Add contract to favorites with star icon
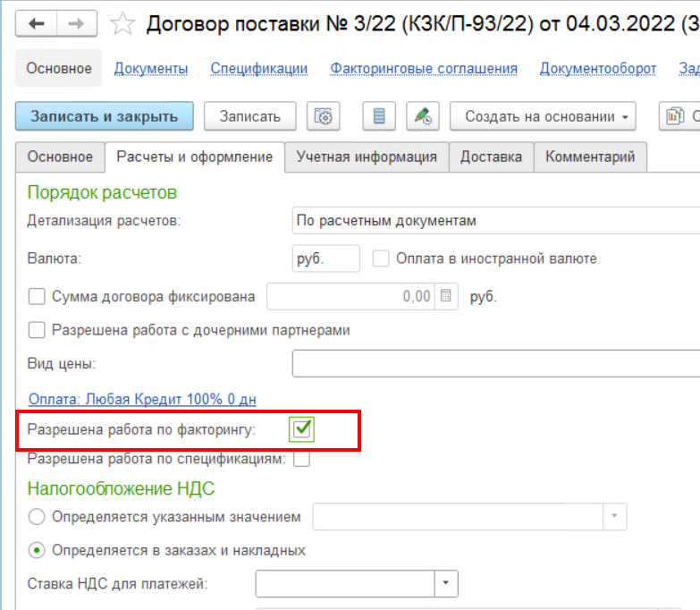 (x=122, y=23)
